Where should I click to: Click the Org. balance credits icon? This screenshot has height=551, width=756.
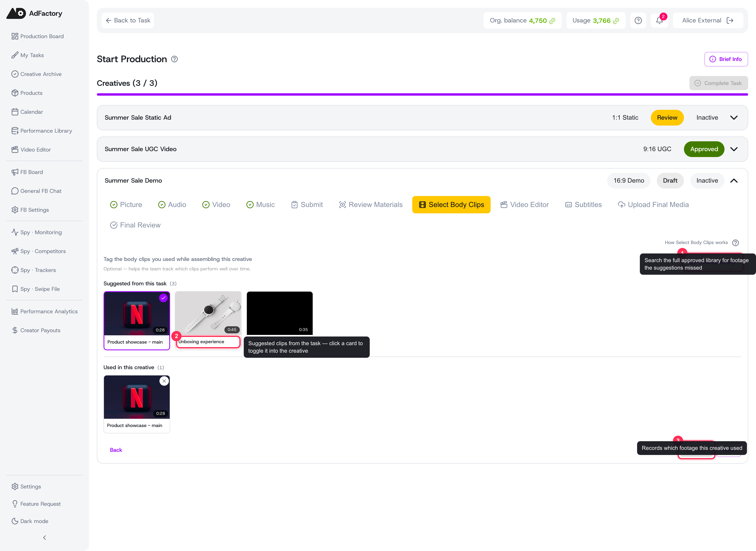[552, 21]
